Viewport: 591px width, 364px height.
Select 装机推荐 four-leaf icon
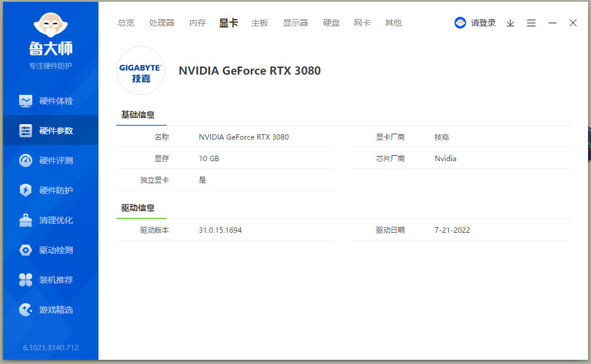coord(26,280)
